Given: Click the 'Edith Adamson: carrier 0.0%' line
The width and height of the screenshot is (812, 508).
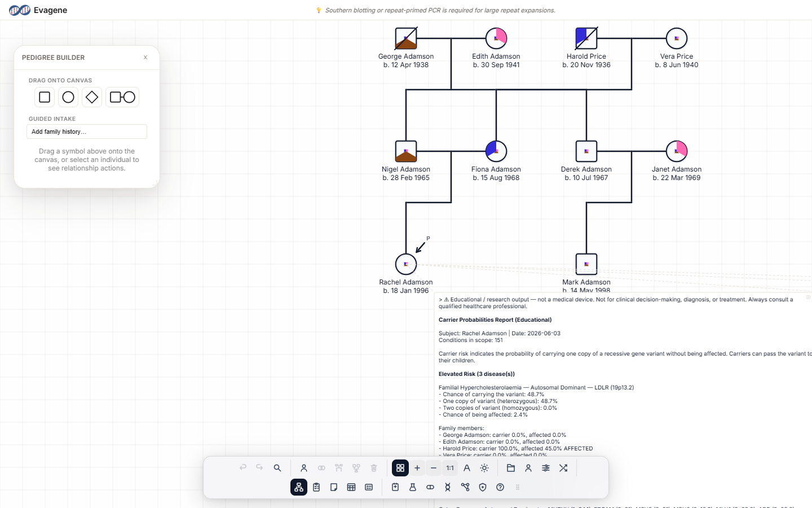Looking at the screenshot, I should (500, 441).
